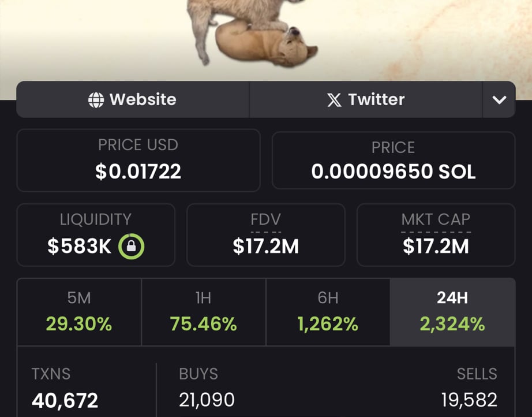
Task: Select the 24H timeframe tab
Action: click(452, 312)
